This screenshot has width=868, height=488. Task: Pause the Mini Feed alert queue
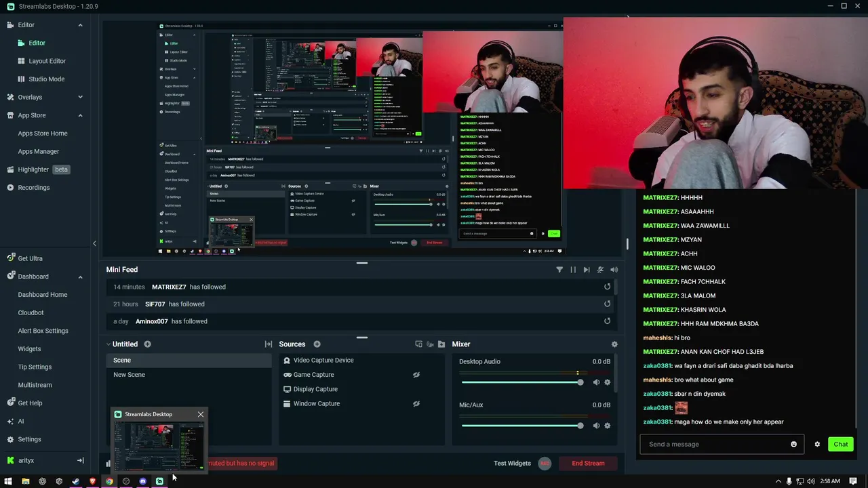point(573,270)
